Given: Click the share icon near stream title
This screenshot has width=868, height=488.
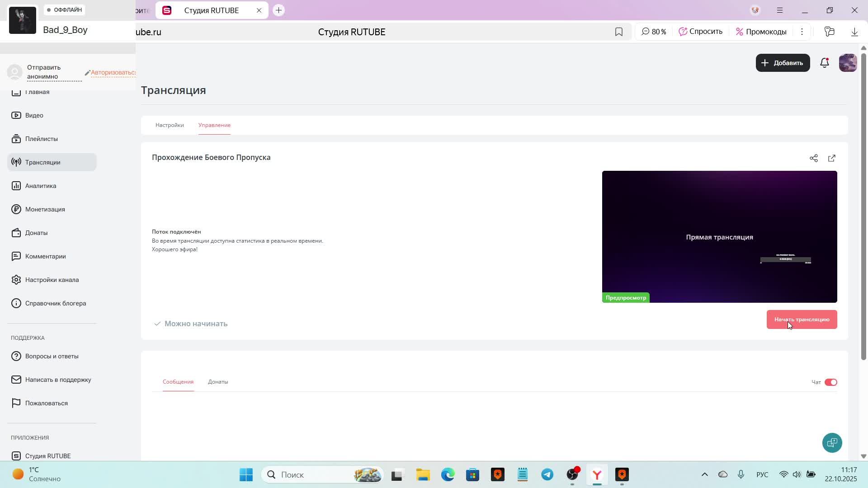Looking at the screenshot, I should click(814, 158).
